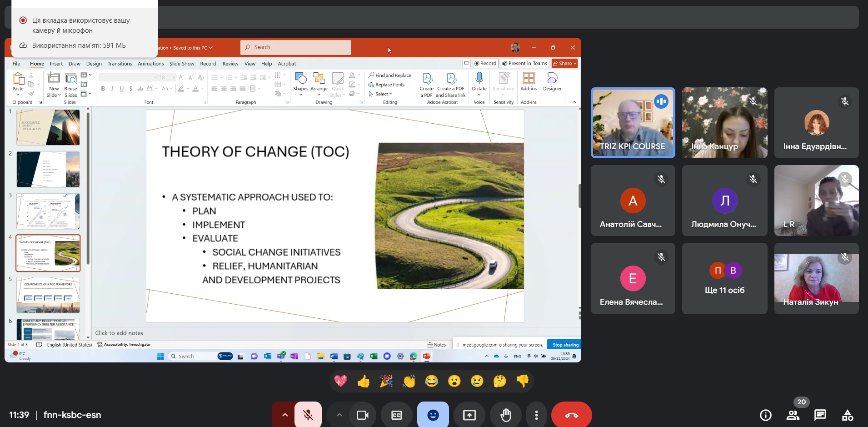The image size is (868, 427).
Task: Click Stop sharing button
Action: (565, 345)
